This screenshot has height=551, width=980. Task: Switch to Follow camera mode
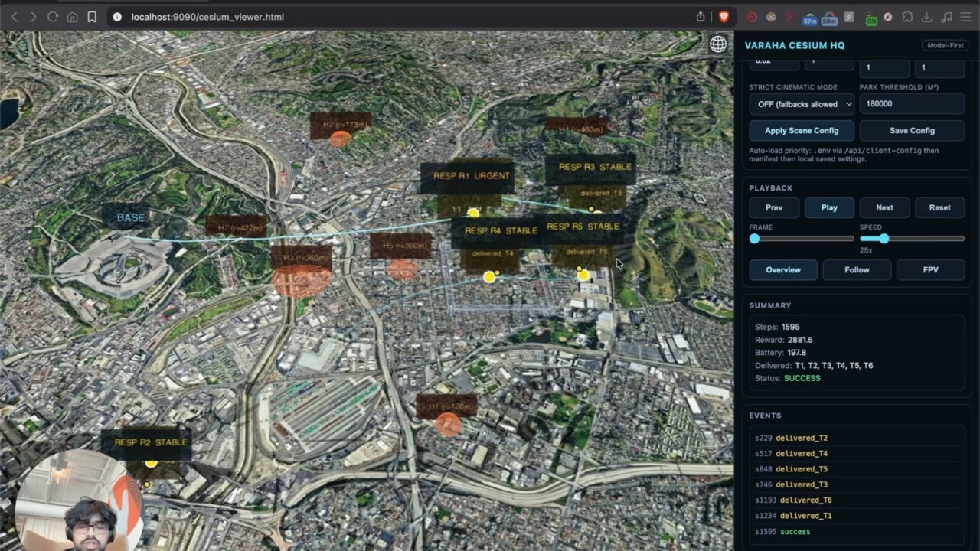pyautogui.click(x=857, y=269)
